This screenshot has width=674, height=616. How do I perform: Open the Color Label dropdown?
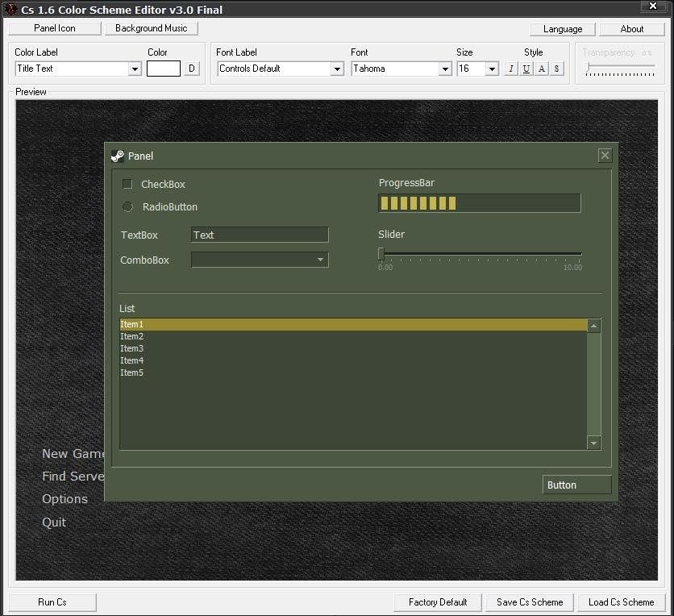pos(135,69)
